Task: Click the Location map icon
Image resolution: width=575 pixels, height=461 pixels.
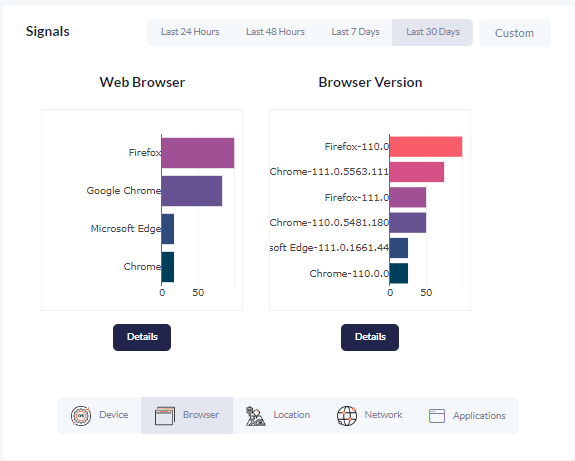Action: point(256,416)
